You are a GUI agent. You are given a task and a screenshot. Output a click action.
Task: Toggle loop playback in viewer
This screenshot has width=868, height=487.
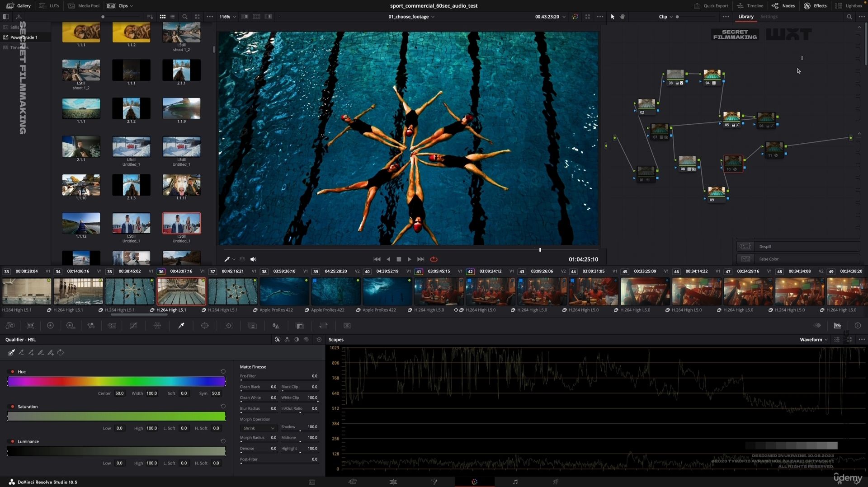point(434,259)
